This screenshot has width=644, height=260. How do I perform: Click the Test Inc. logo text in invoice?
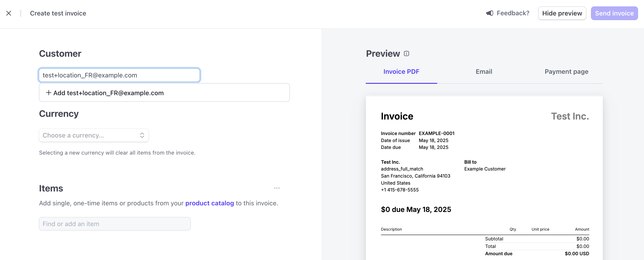(570, 116)
